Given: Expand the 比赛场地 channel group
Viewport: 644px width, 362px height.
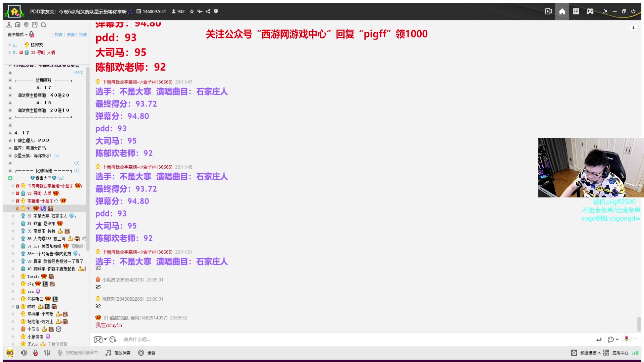Looking at the screenshot, I should point(44,171).
